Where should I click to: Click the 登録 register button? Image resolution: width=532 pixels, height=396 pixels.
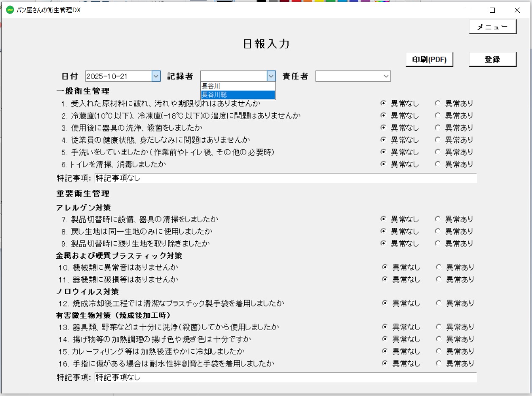493,59
